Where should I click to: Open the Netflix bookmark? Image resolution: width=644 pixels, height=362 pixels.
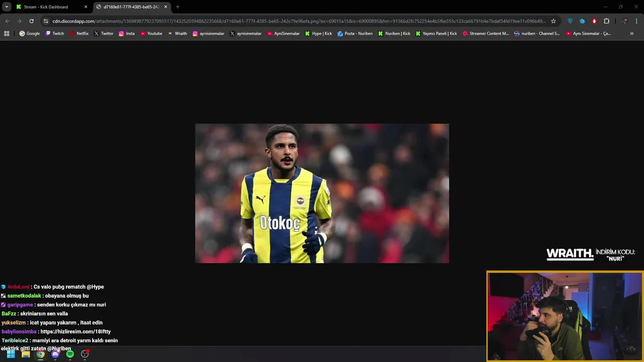79,34
